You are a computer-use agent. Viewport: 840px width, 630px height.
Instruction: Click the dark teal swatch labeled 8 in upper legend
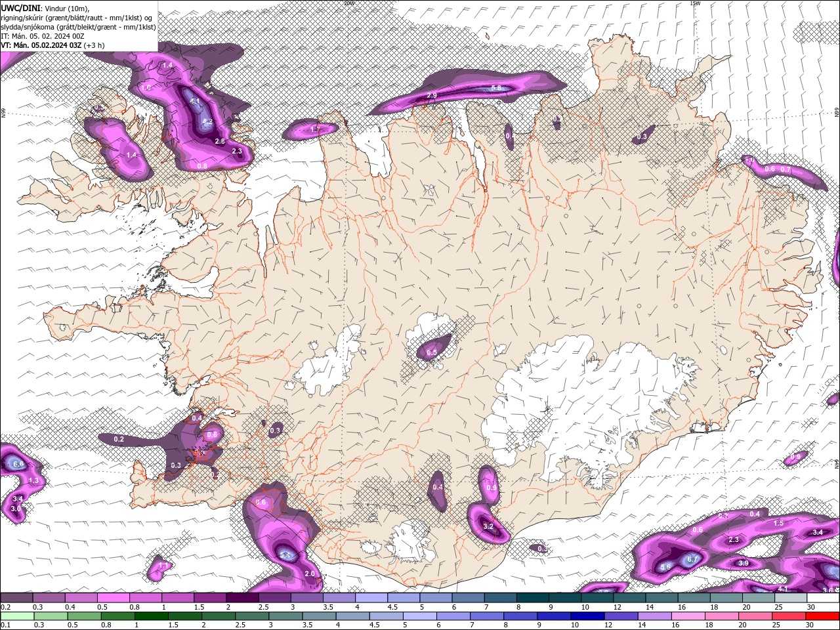532,598
